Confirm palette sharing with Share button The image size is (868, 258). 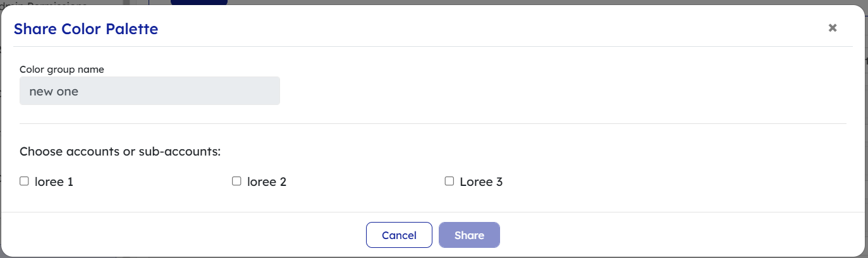(x=469, y=235)
